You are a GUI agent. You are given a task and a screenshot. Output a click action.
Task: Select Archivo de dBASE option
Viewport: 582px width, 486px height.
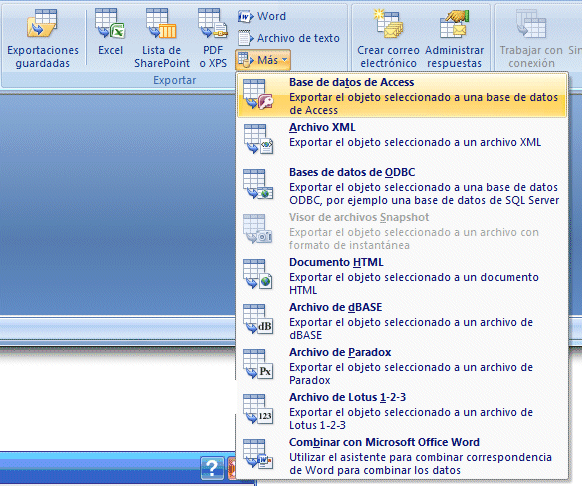[402, 320]
